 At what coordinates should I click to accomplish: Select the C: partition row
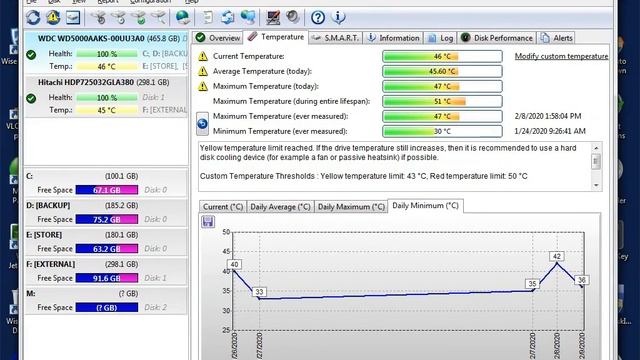tap(107, 183)
